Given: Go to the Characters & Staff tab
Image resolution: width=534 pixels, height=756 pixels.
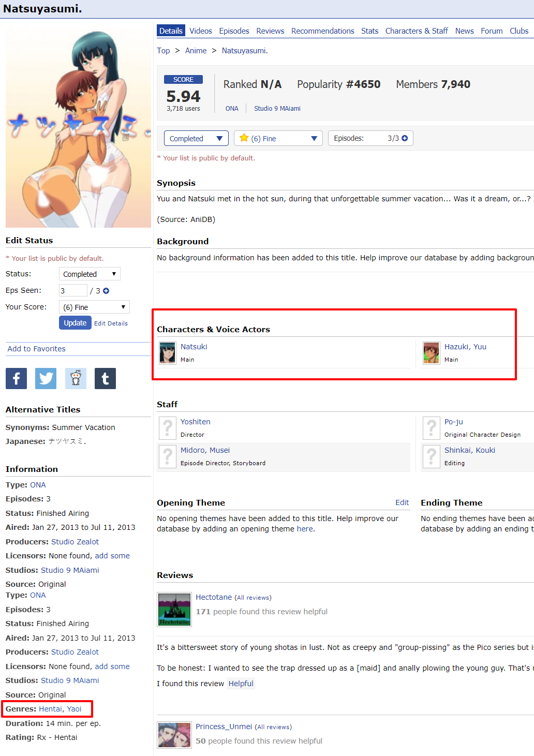Looking at the screenshot, I should click(416, 31).
